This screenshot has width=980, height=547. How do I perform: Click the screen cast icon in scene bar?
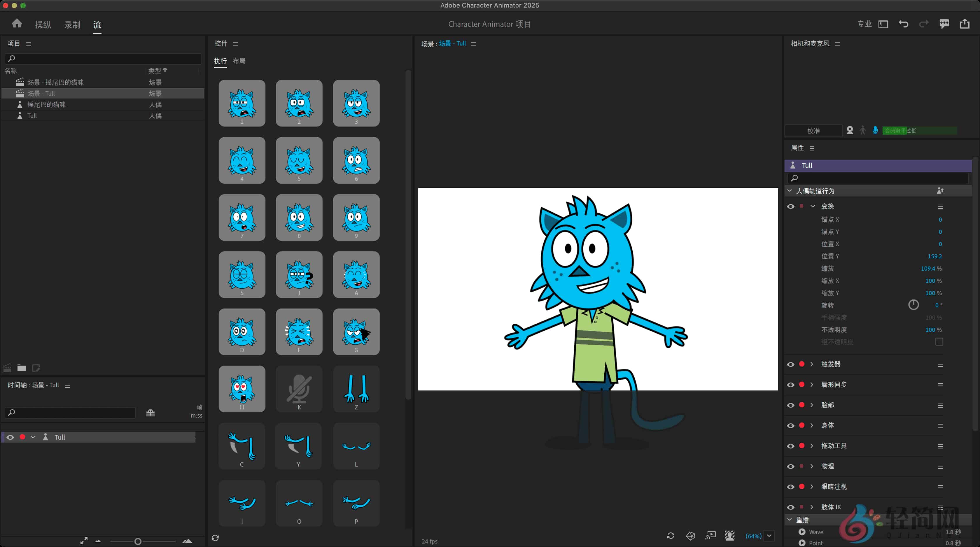click(x=711, y=536)
